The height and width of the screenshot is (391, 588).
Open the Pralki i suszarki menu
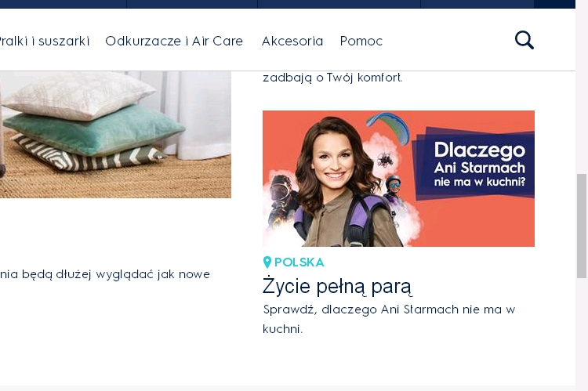tap(44, 41)
